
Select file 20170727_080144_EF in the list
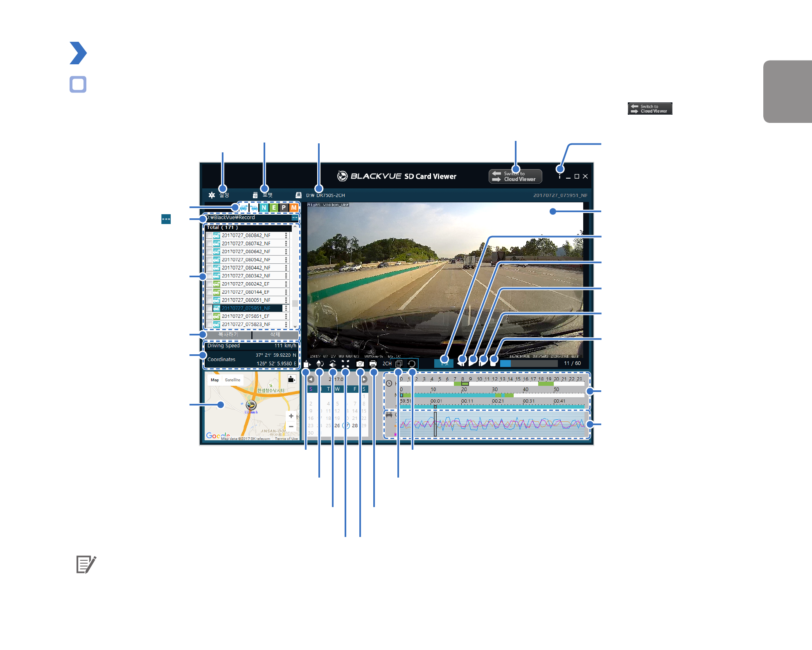point(246,292)
